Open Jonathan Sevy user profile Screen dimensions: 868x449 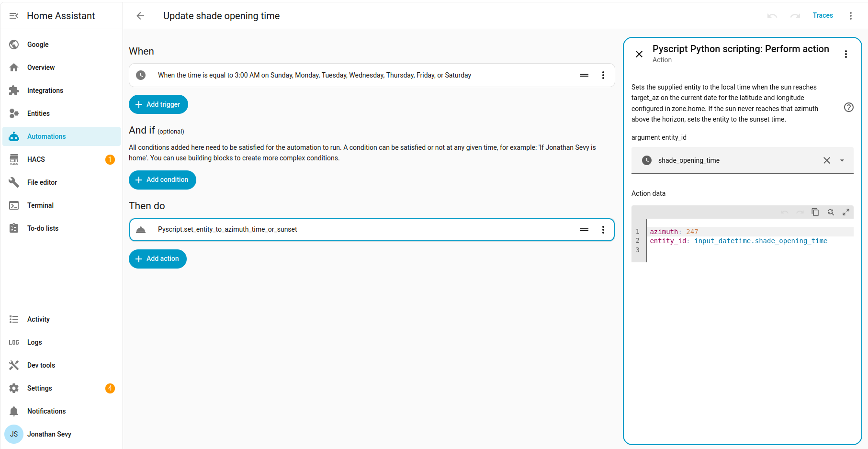(x=61, y=434)
